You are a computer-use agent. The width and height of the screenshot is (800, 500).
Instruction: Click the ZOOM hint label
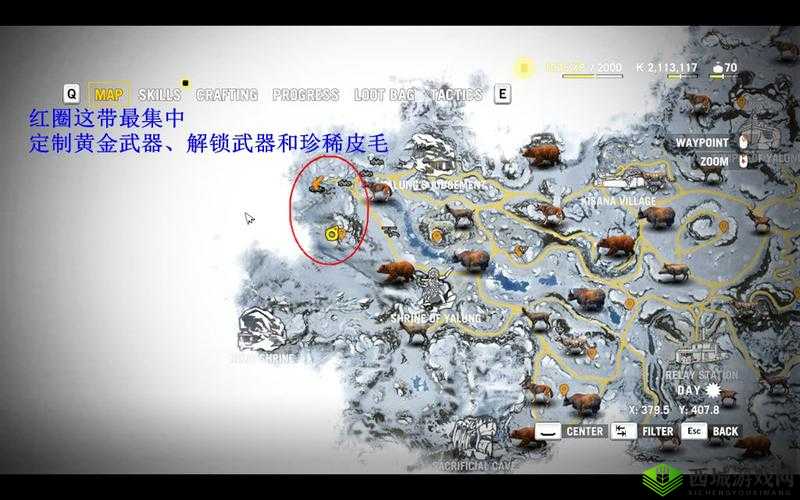click(x=714, y=162)
